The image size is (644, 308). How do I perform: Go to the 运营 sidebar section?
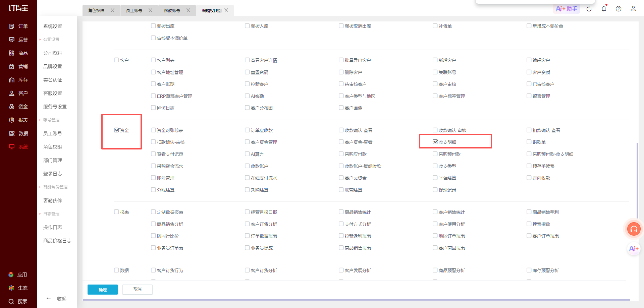18,40
